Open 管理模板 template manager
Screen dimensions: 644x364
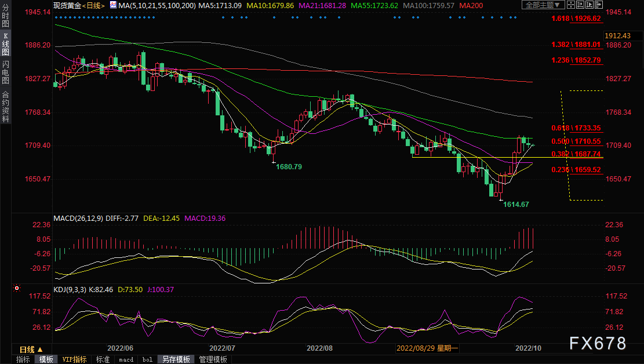213,359
